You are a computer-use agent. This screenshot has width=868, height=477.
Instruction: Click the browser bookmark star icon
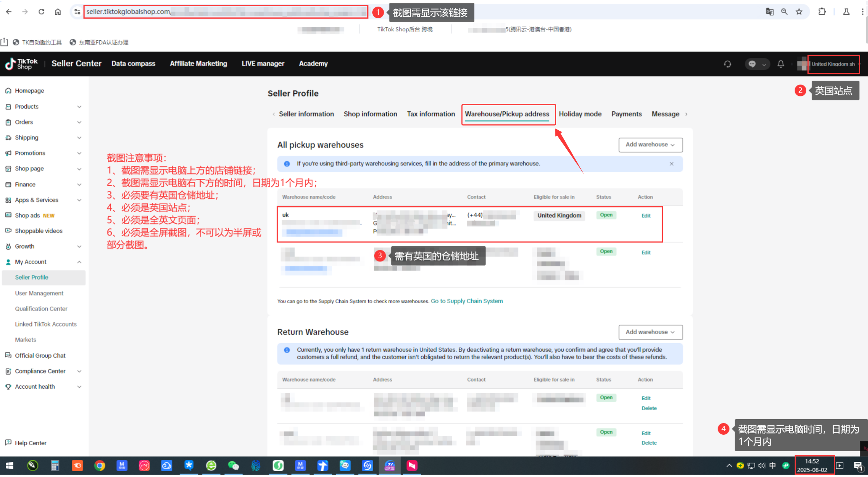799,12
